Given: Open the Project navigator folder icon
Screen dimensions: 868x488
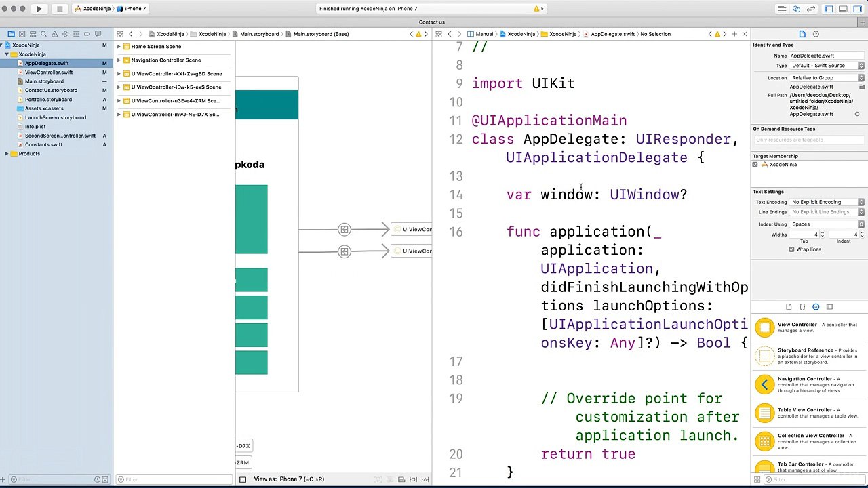Looking at the screenshot, I should (x=11, y=34).
